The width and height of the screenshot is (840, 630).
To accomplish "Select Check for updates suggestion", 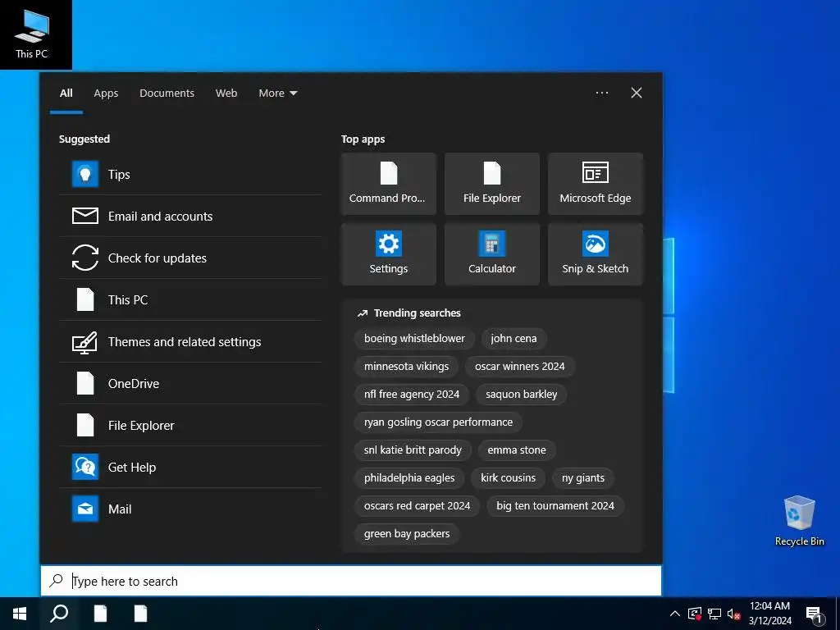I will coord(190,258).
